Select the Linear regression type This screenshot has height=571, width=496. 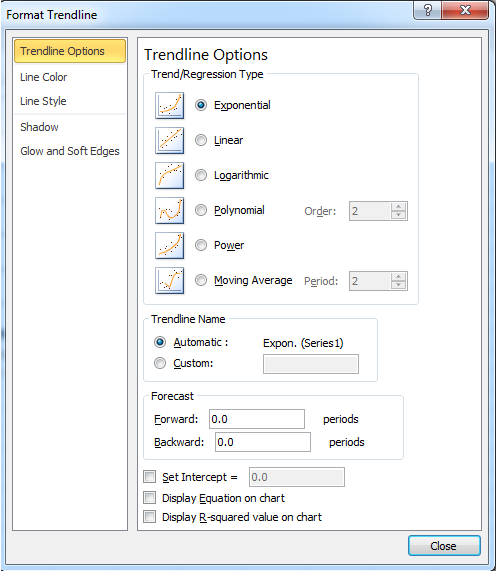click(201, 140)
